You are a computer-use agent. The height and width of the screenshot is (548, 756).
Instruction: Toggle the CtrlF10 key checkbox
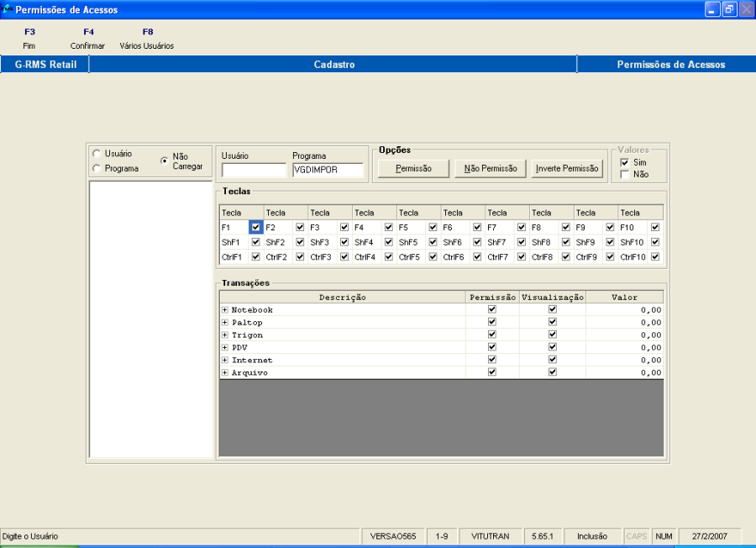pos(655,257)
